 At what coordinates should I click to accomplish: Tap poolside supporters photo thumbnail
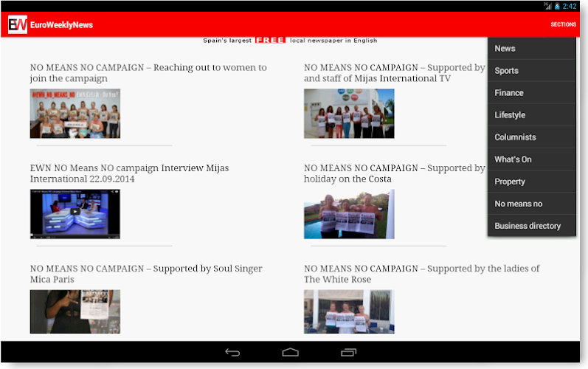349,214
